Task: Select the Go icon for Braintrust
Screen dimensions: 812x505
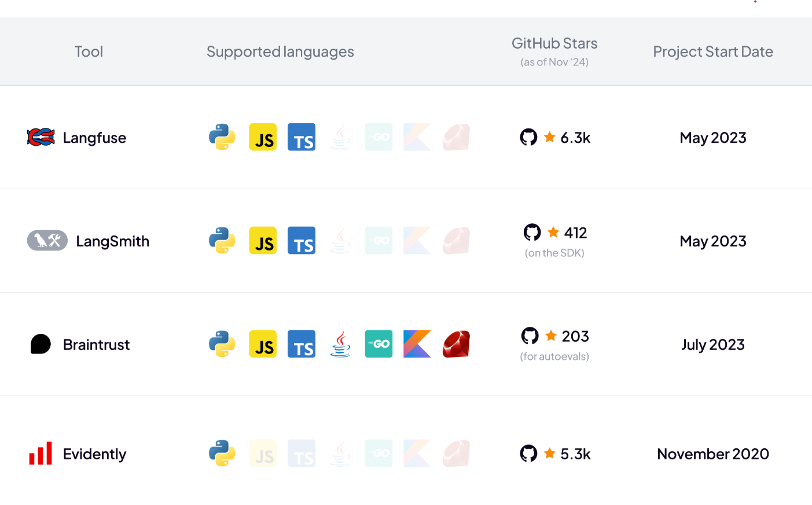Action: click(379, 344)
